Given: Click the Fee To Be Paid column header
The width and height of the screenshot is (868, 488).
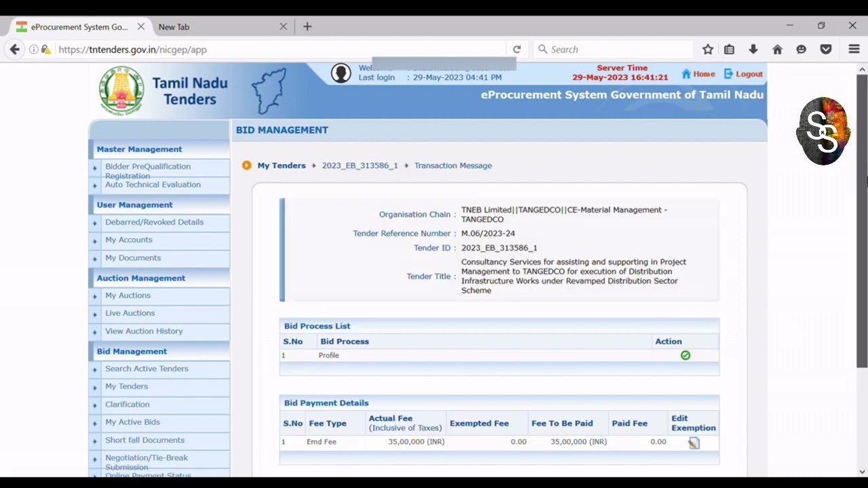Looking at the screenshot, I should (562, 424).
